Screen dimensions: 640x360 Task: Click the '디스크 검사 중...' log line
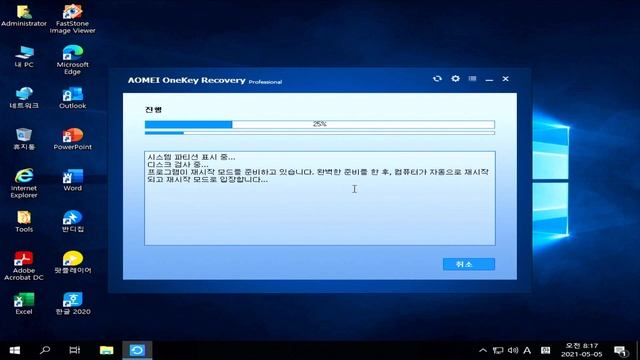pos(178,164)
